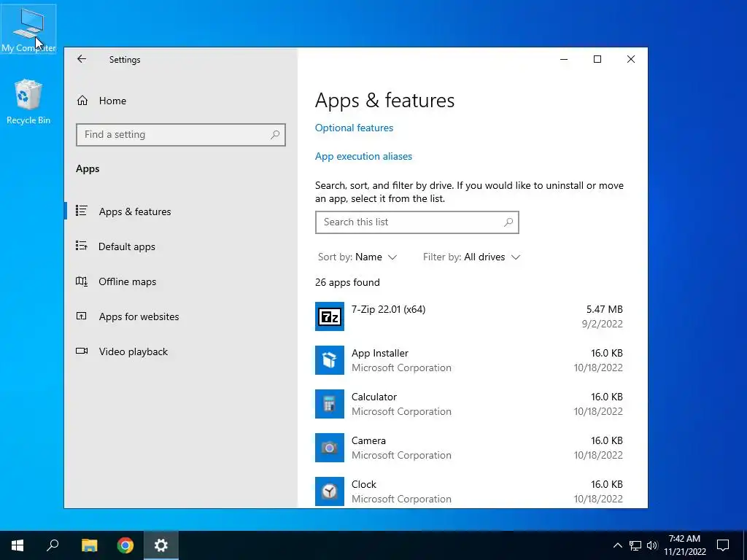Select the App Installer name text
This screenshot has width=747, height=560.
point(379,354)
